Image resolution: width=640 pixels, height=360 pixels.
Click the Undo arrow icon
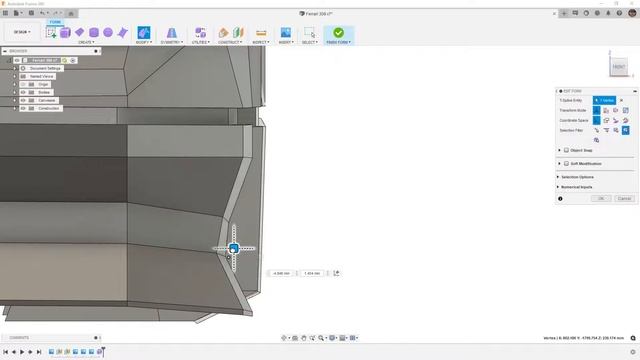tap(42, 13)
